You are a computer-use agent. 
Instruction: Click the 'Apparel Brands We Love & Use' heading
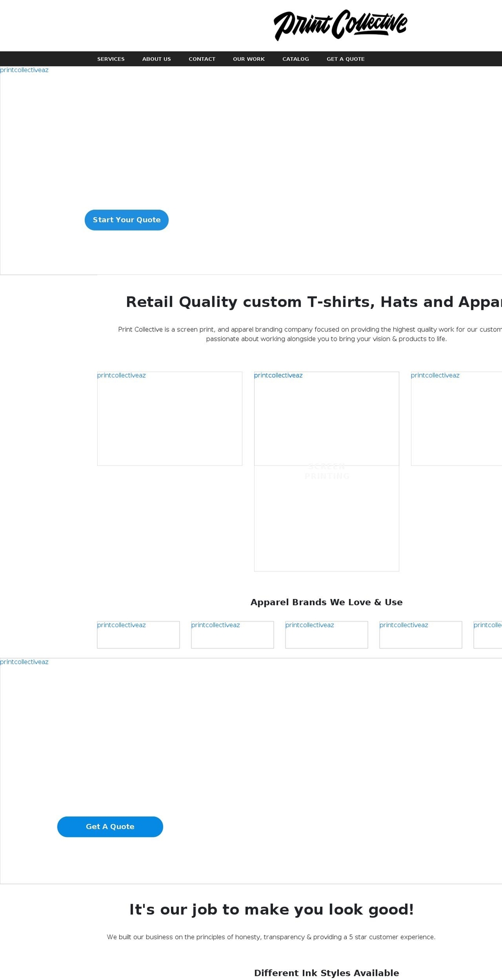(x=326, y=602)
